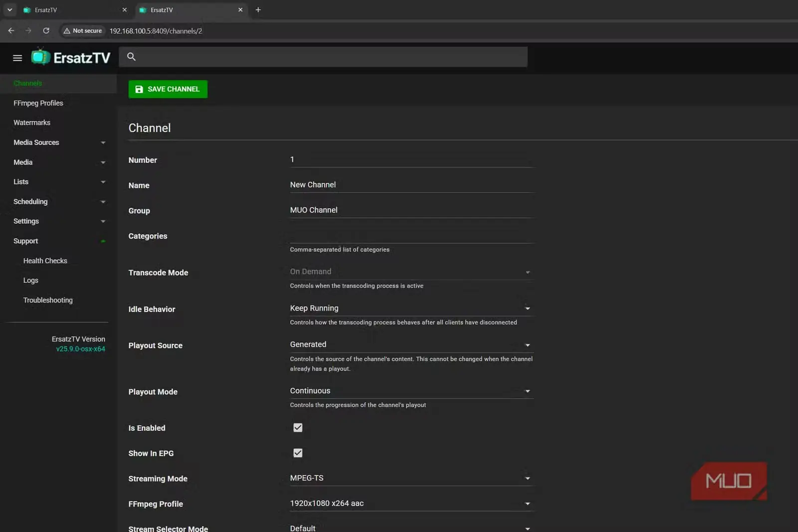Screen dimensions: 798x532
Task: Click the v25.9.0-osx-x64 version link
Action: tap(80, 349)
